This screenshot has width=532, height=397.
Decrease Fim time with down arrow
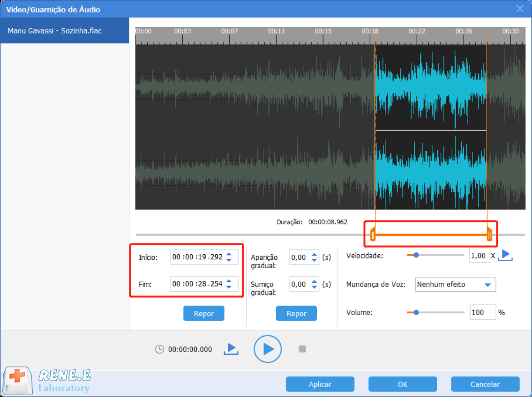229,287
